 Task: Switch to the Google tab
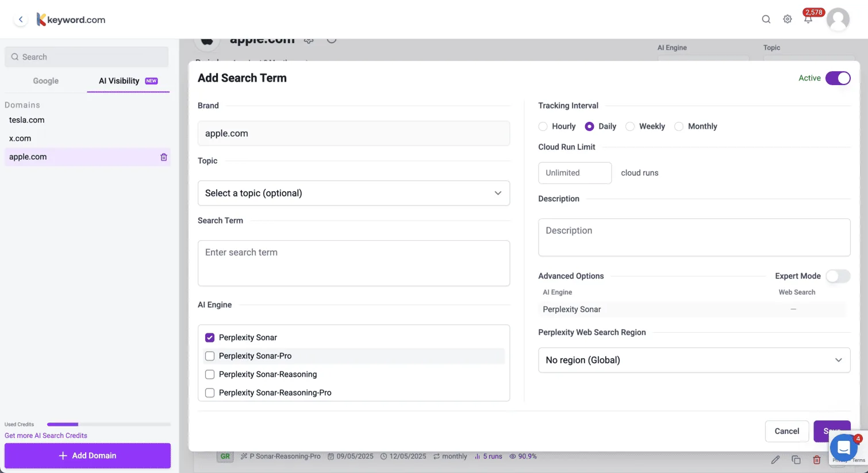click(45, 81)
